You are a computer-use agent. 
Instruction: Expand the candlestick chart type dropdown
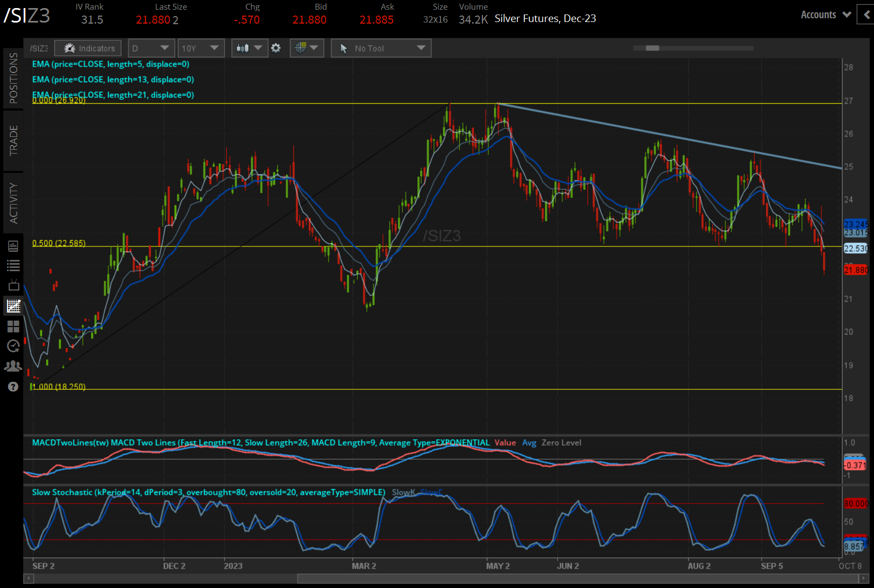[x=249, y=48]
